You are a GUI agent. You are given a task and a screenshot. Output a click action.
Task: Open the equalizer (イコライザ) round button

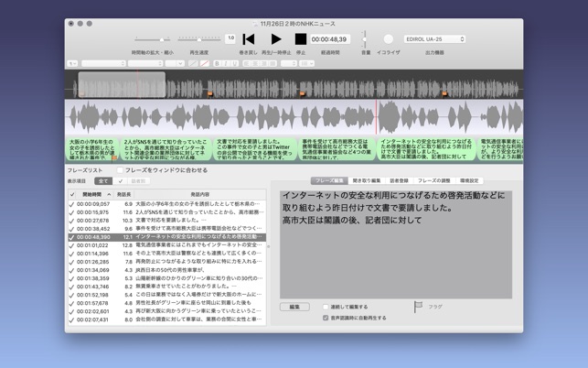(389, 39)
